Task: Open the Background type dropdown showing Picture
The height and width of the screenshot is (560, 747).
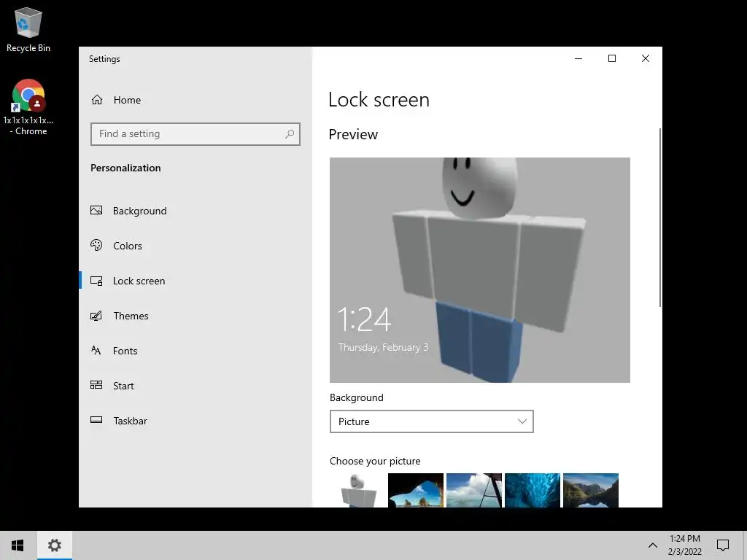Action: click(x=432, y=421)
